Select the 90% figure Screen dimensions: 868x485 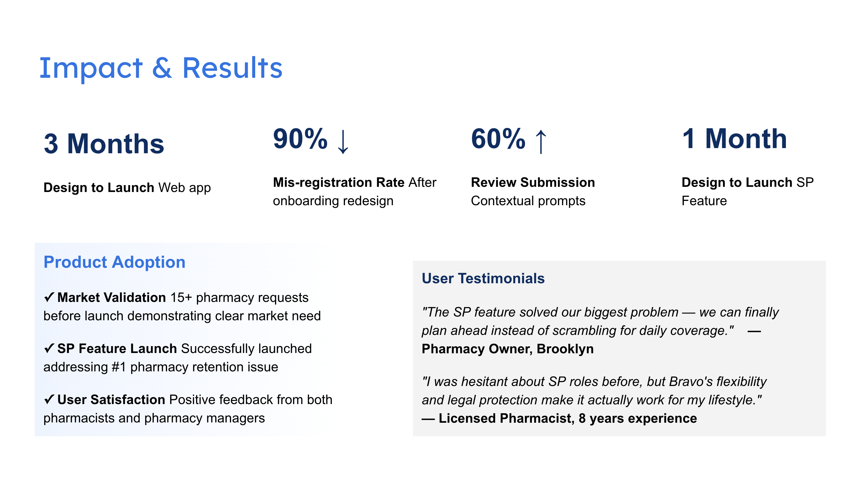300,139
